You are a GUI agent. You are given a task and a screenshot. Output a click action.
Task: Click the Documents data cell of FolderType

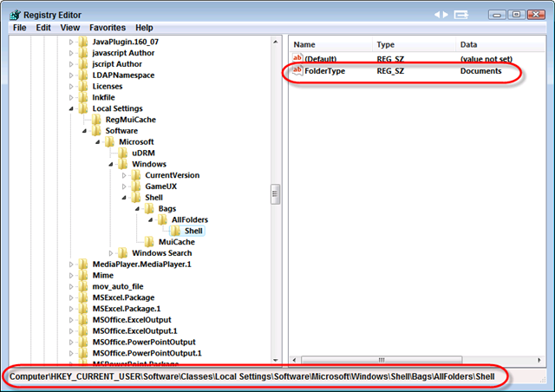(x=480, y=71)
